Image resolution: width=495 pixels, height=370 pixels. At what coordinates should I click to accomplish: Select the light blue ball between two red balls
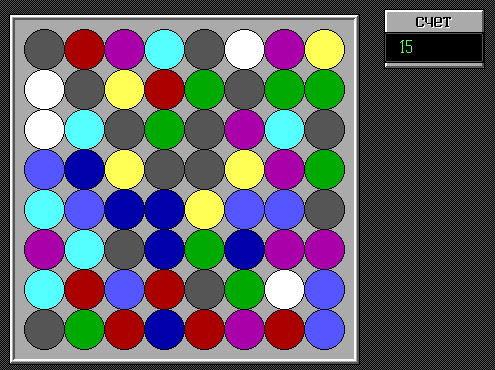click(x=124, y=289)
